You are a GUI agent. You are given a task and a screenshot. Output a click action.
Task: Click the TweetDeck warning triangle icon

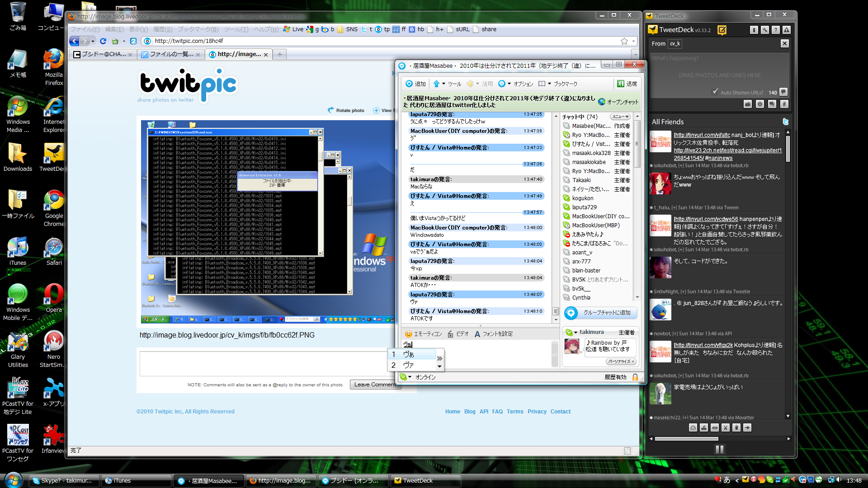787,30
